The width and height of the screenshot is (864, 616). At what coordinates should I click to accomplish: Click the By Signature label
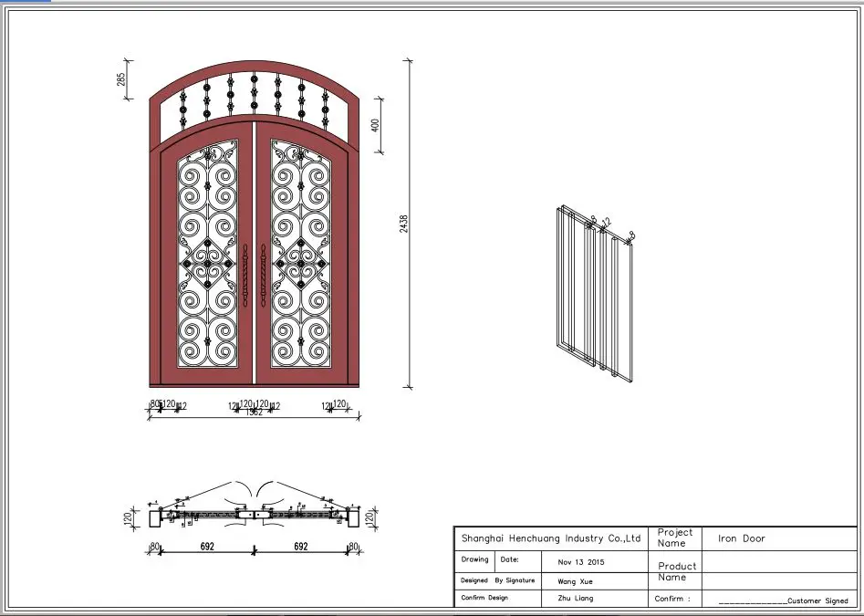point(515,580)
